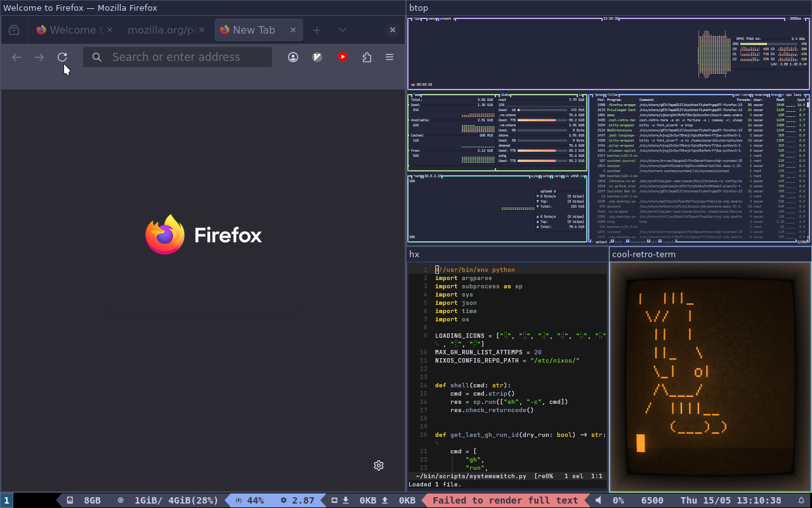Open a new tab with the plus button
Image resolution: width=812 pixels, height=508 pixels.
point(317,30)
